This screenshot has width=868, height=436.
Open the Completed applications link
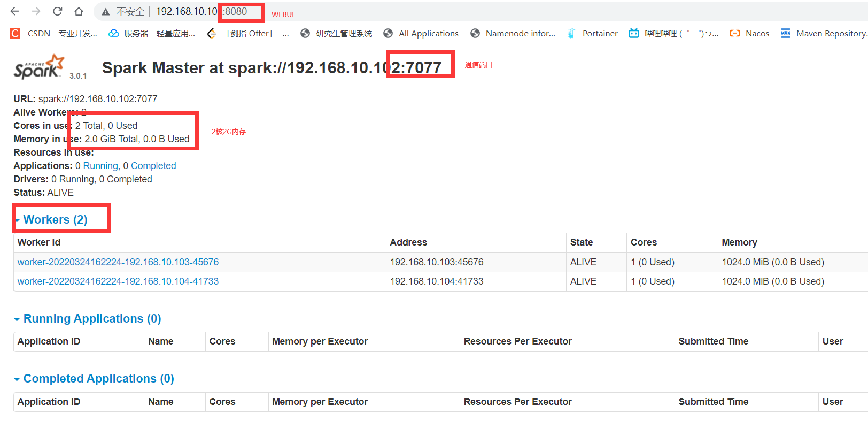coord(153,166)
